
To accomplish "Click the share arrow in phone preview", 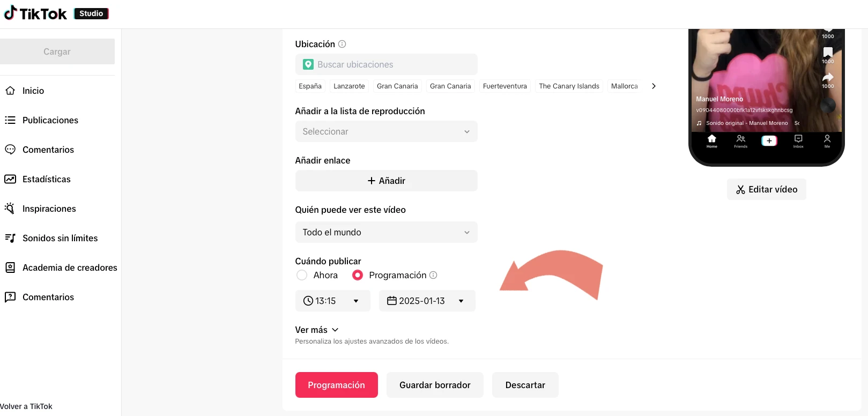I will point(828,77).
